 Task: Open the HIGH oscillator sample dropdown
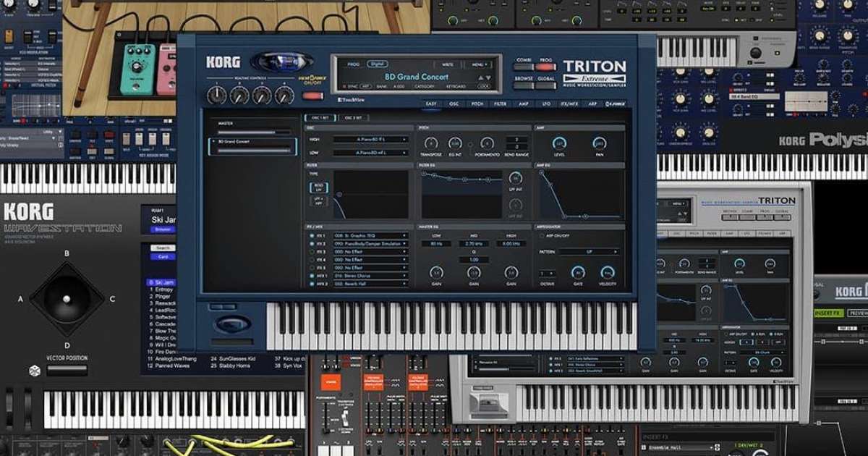point(368,140)
